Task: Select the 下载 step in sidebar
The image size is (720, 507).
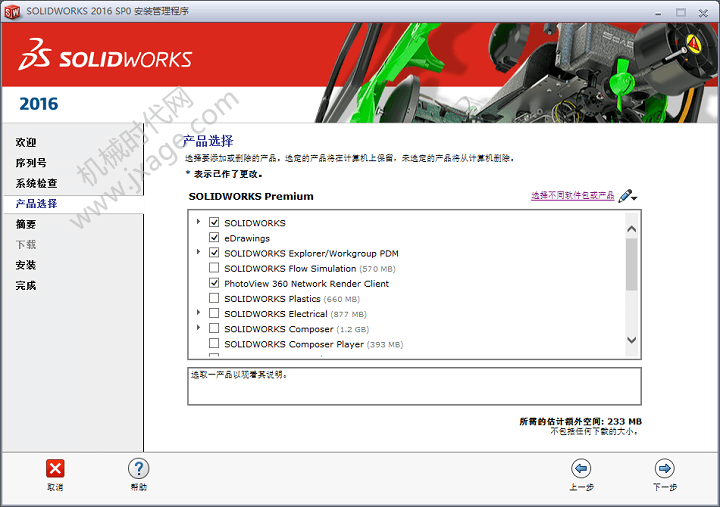Action: [26, 245]
